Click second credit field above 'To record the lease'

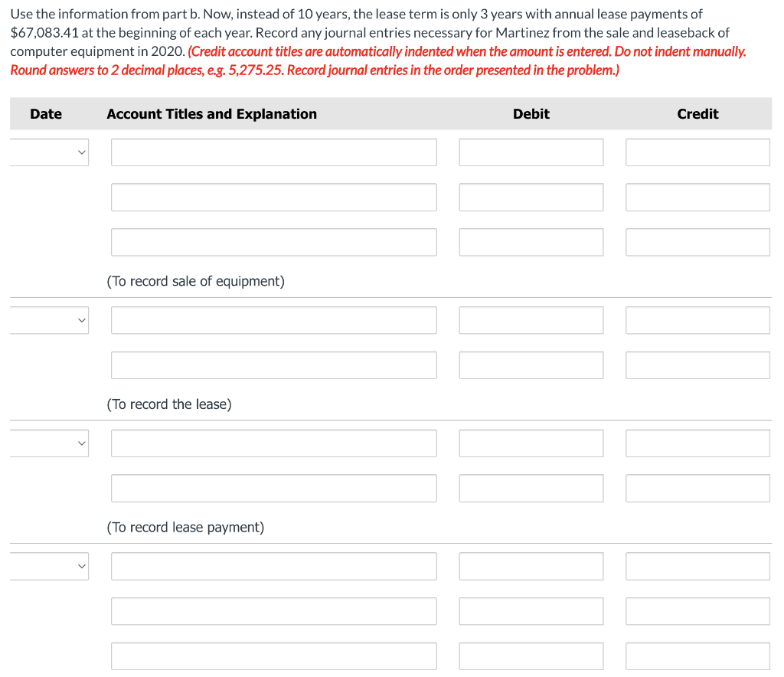point(698,365)
